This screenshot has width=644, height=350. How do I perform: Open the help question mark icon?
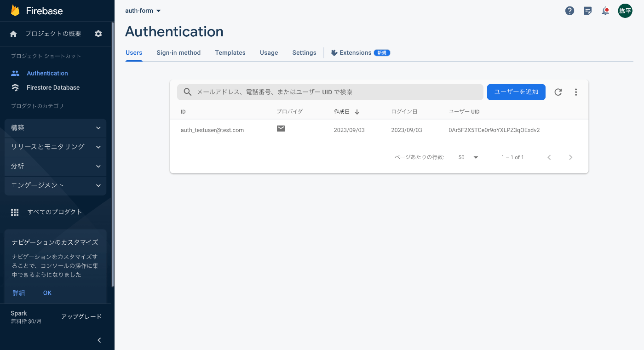click(x=570, y=11)
